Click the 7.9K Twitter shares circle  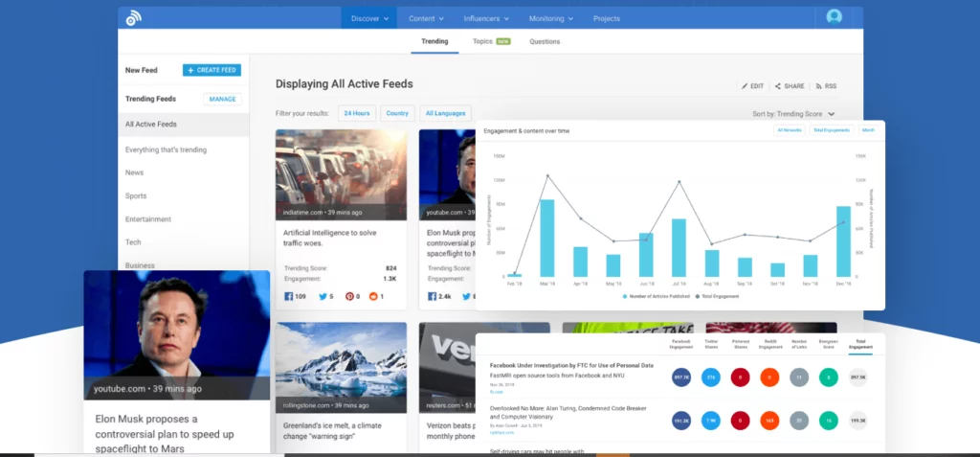(x=711, y=420)
